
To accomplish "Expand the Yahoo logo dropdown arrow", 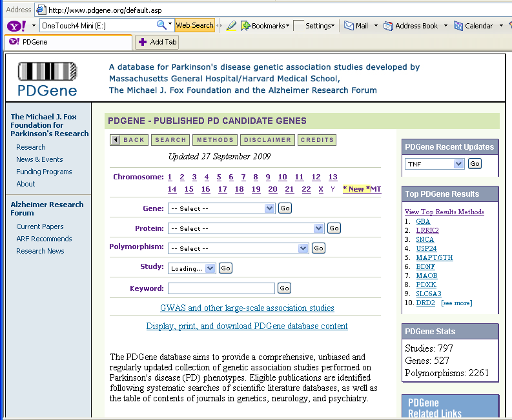I will click(34, 25).
